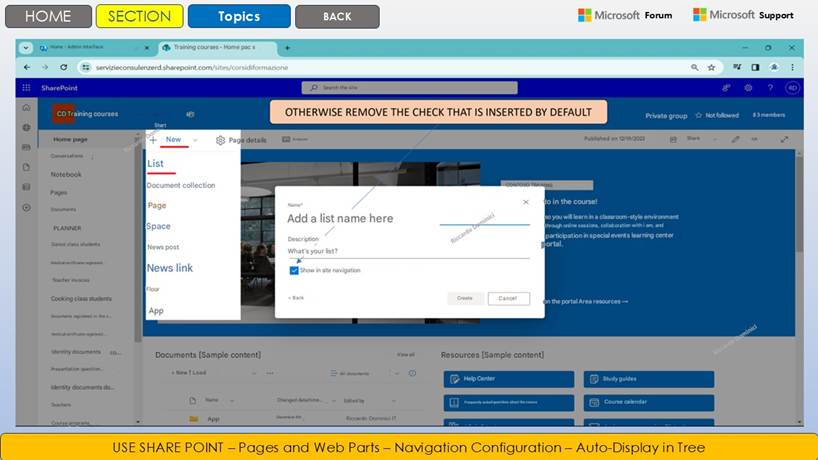The width and height of the screenshot is (818, 460).
Task: Bookmark the page with the star icon
Action: pos(711,67)
